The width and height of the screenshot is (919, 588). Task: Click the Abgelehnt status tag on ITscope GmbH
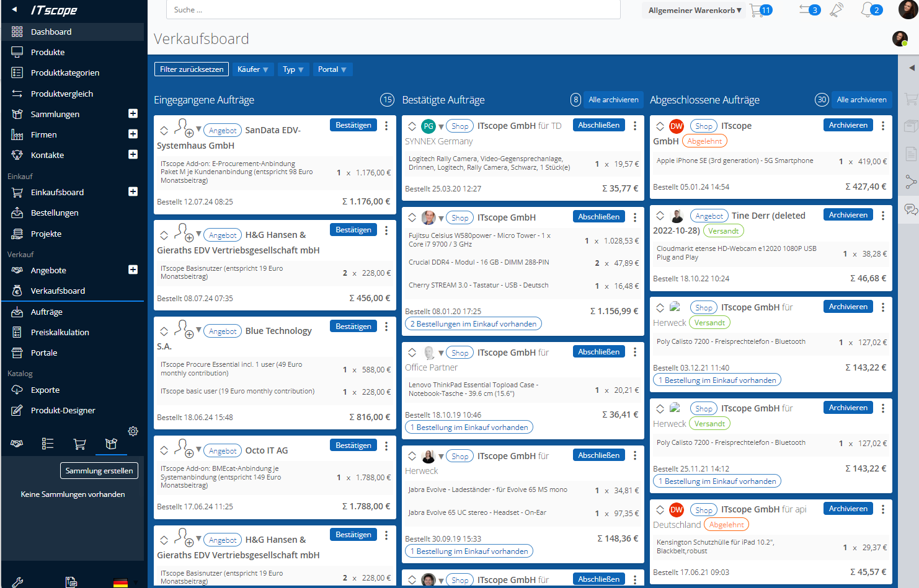704,141
